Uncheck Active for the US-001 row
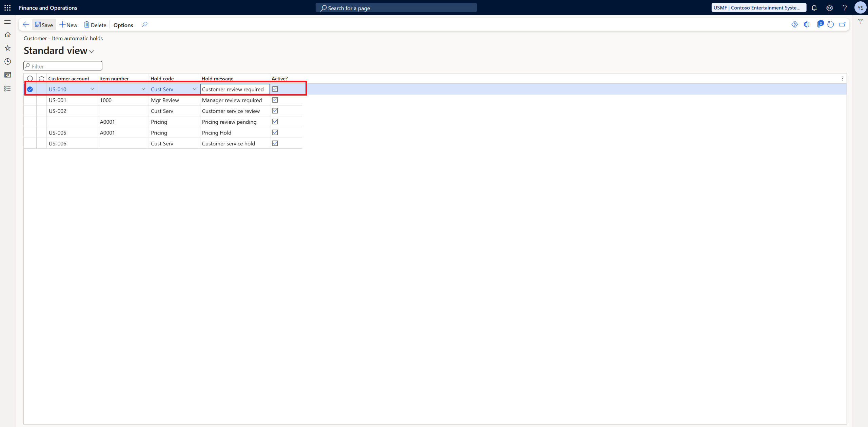Image resolution: width=868 pixels, height=427 pixels. click(275, 100)
